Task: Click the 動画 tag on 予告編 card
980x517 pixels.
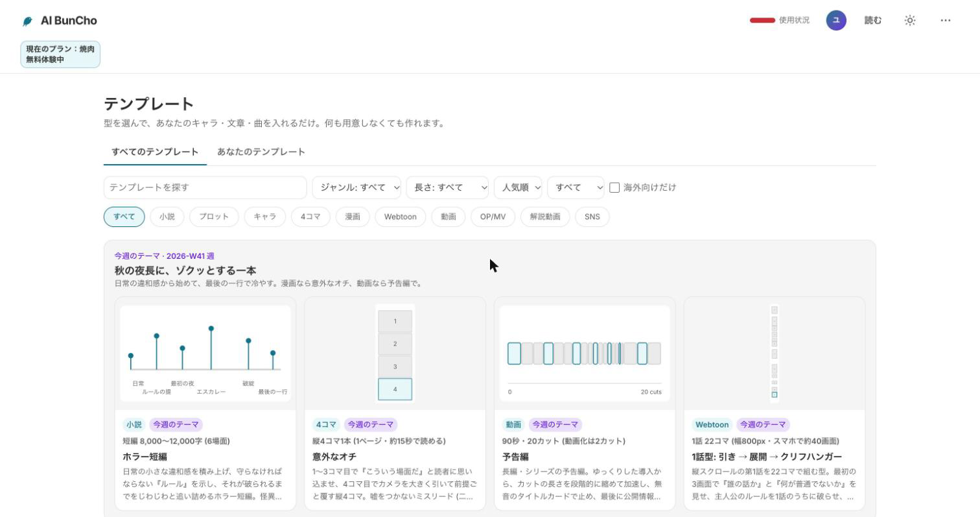Action: [513, 425]
